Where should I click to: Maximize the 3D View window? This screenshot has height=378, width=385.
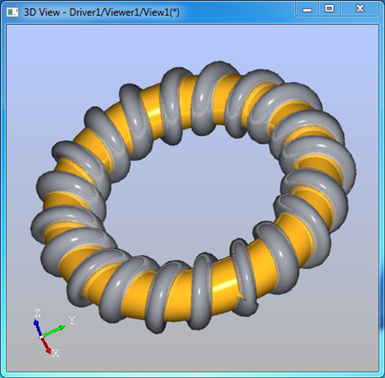click(x=329, y=9)
